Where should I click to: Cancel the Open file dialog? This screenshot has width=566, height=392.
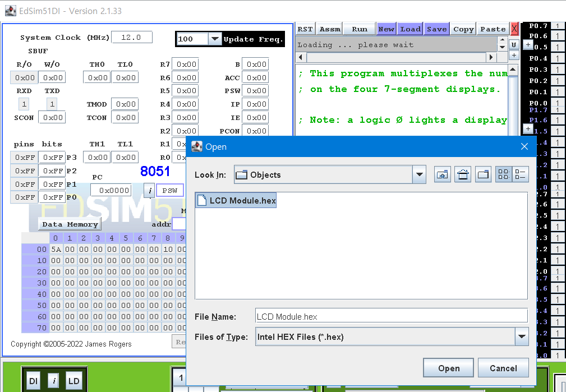503,368
